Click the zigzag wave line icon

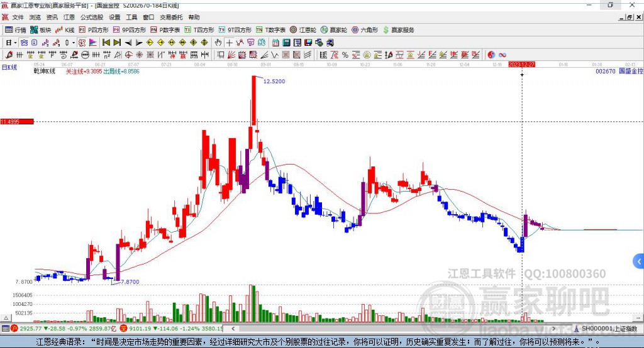(x=274, y=55)
